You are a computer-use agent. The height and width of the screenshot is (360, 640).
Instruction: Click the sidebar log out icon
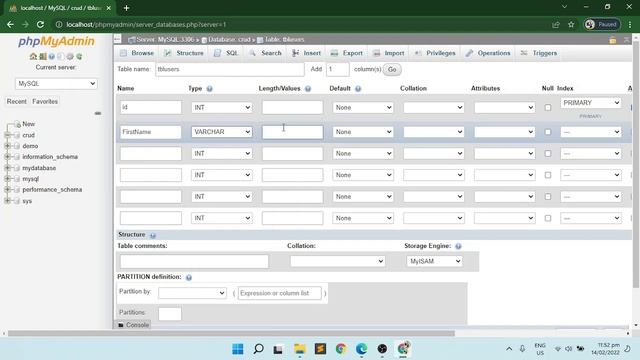pos(43,56)
